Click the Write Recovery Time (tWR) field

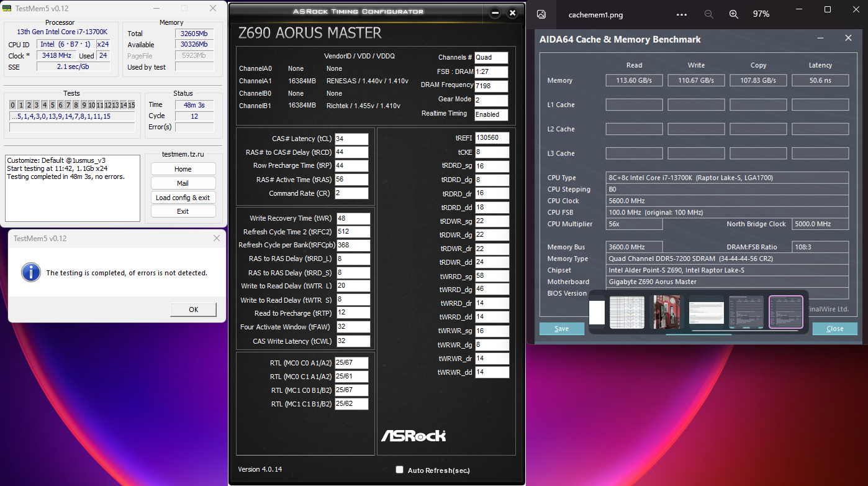(x=353, y=219)
